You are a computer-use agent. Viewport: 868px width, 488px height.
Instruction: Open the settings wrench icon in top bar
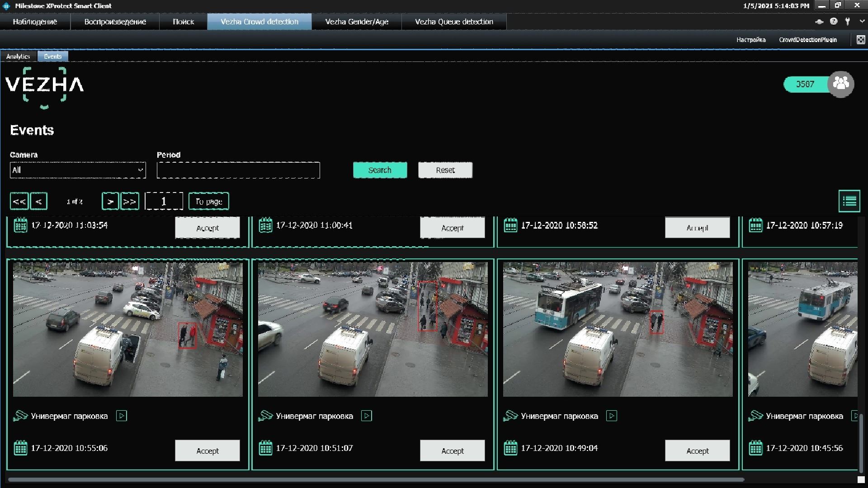(848, 21)
